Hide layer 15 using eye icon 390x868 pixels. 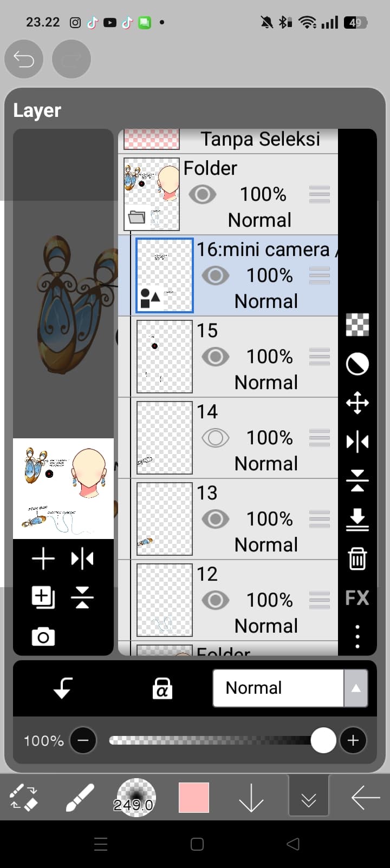pyautogui.click(x=215, y=357)
